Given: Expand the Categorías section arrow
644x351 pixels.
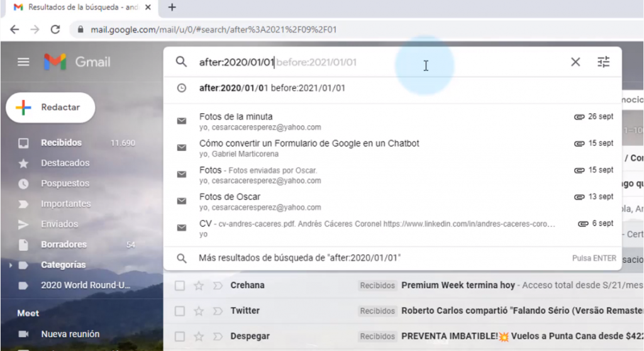Looking at the screenshot, I should pyautogui.click(x=10, y=265).
